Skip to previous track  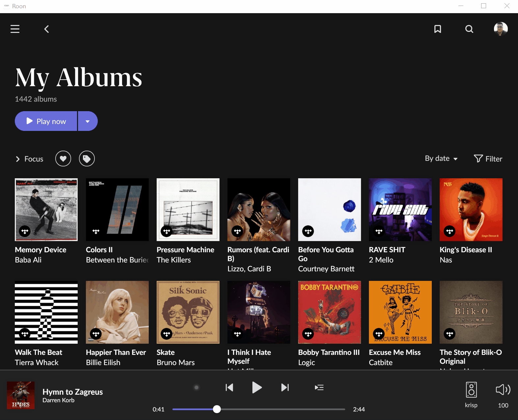click(229, 387)
